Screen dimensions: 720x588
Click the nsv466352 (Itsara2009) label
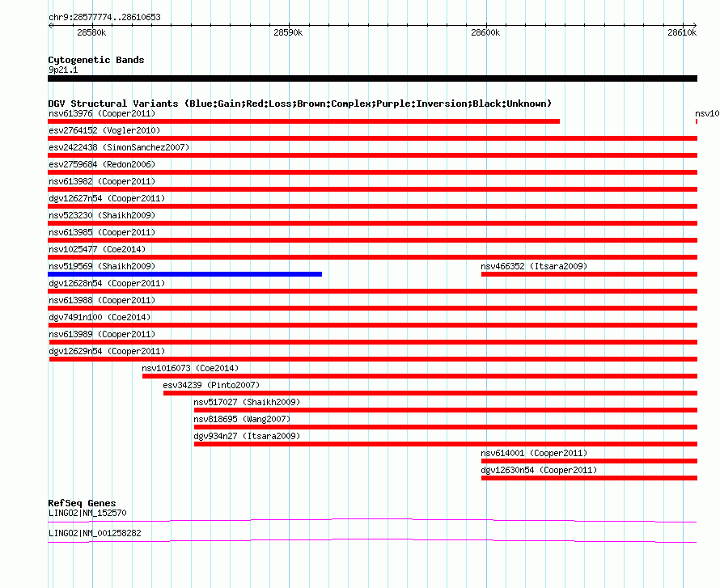coord(534,266)
